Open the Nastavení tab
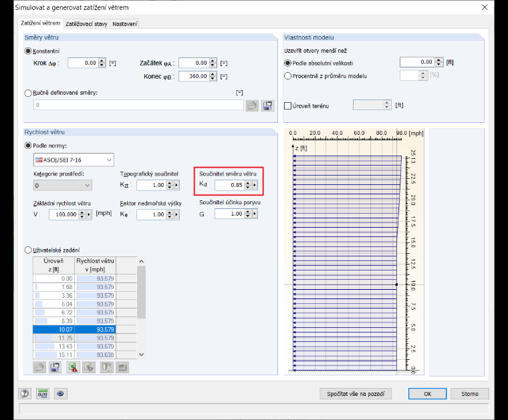508x420 pixels. (125, 24)
